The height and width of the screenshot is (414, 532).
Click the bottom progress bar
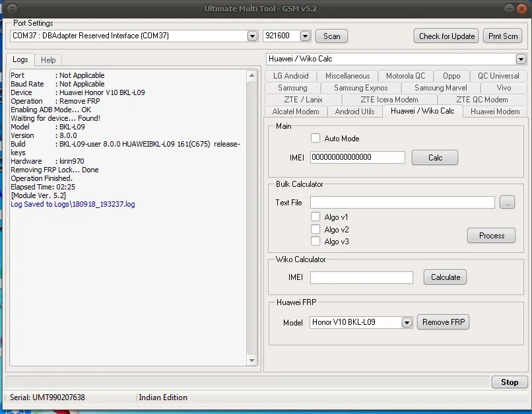click(x=248, y=382)
